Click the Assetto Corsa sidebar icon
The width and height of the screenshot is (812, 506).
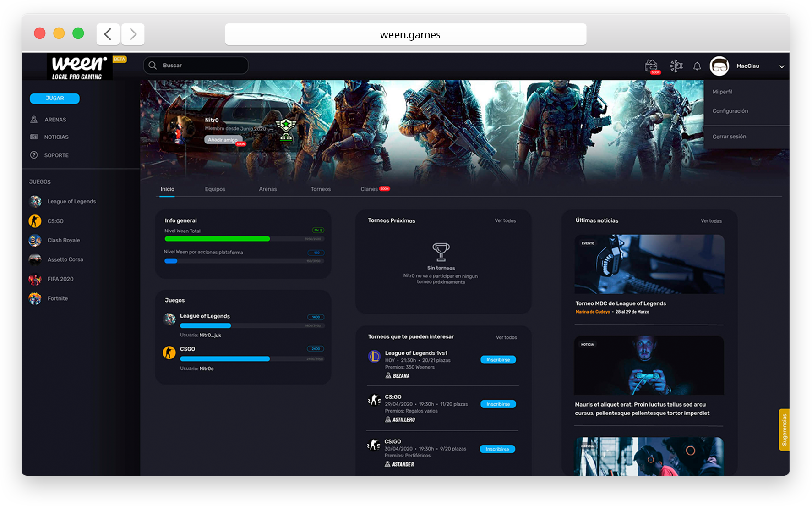coord(35,259)
